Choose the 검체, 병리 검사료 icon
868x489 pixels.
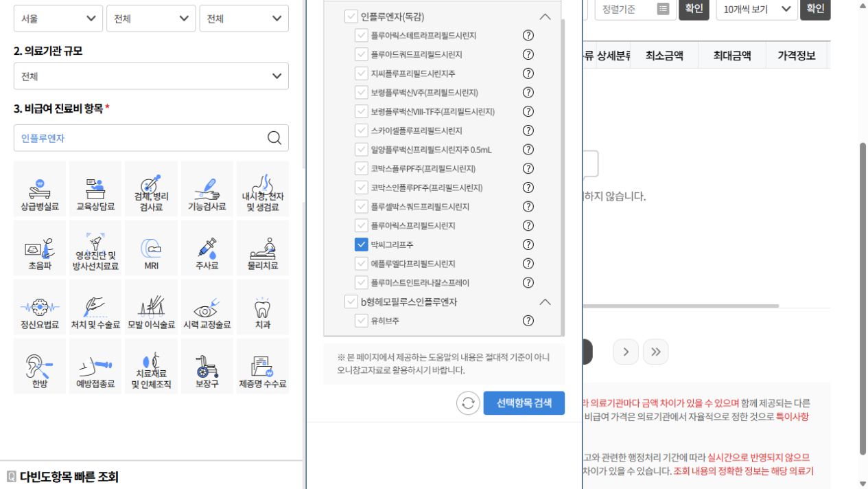[x=151, y=189]
